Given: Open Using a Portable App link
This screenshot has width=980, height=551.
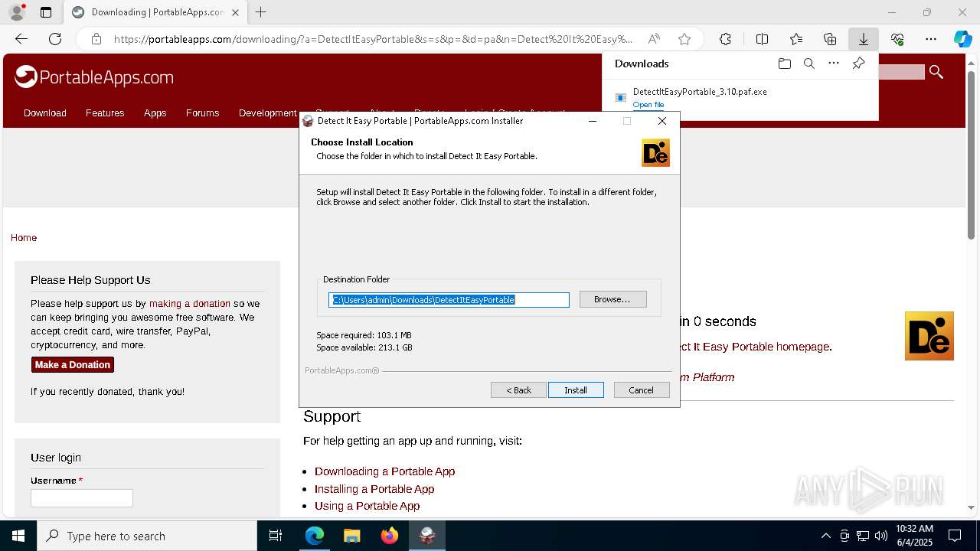Looking at the screenshot, I should (x=367, y=506).
